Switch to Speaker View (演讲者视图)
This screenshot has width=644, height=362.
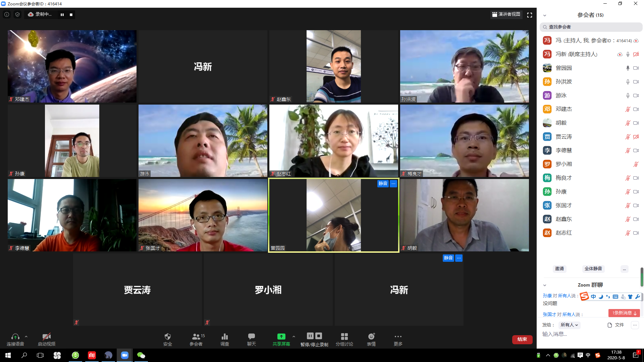pyautogui.click(x=506, y=14)
